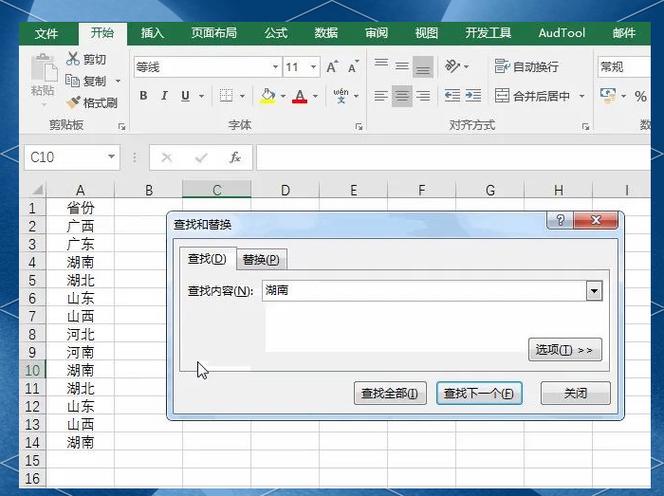Click 合并后居中 merge and center

pyautogui.click(x=532, y=96)
